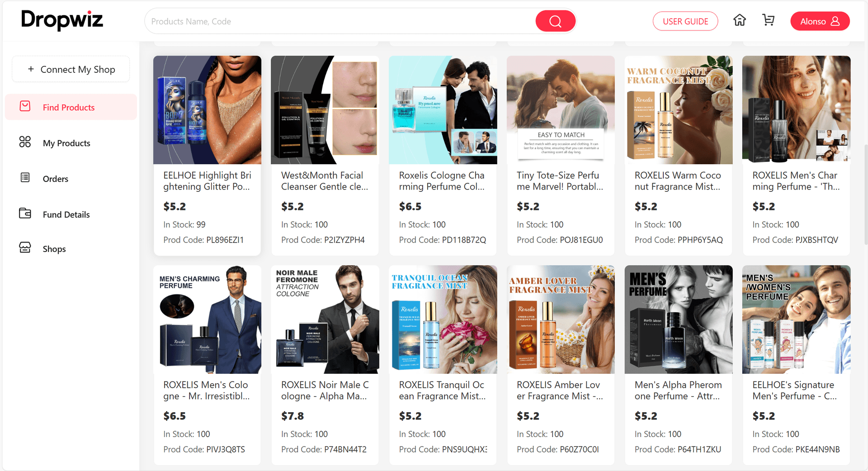
Task: Open the Find Products menu item
Action: (71, 107)
